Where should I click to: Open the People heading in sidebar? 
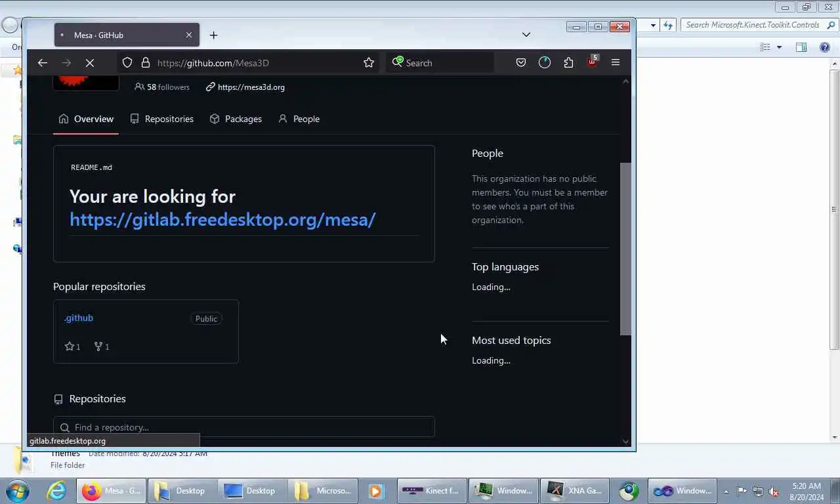coord(488,154)
